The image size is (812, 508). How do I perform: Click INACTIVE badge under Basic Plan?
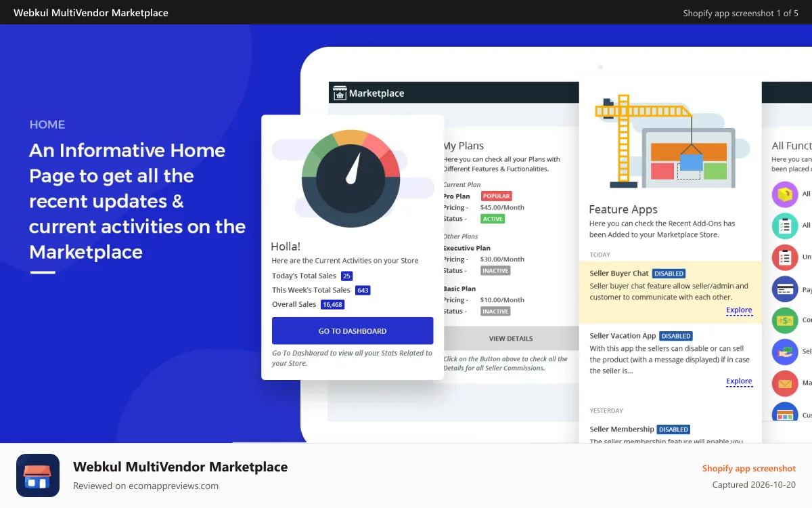[495, 311]
